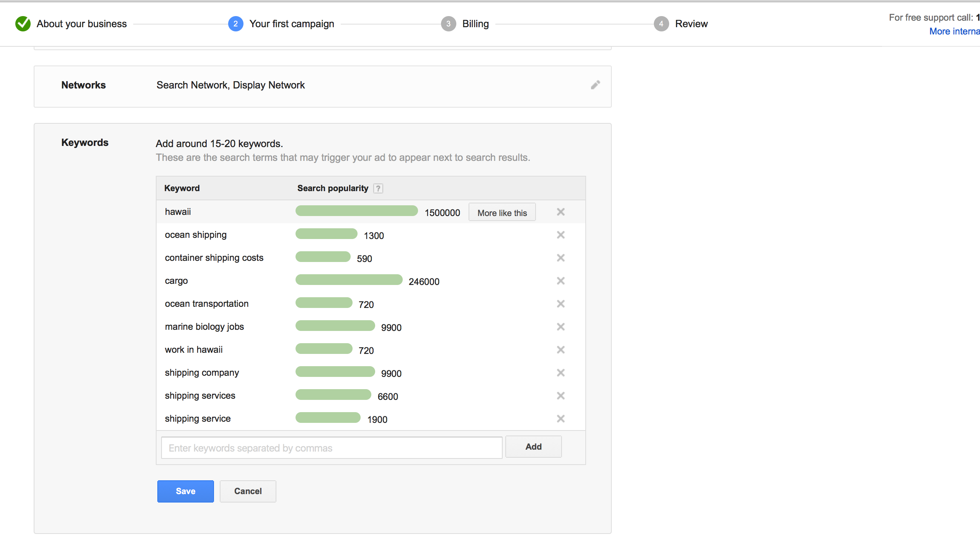Screen dimensions: 980x537
Task: Click the hawaii popularity bar
Action: pos(356,211)
